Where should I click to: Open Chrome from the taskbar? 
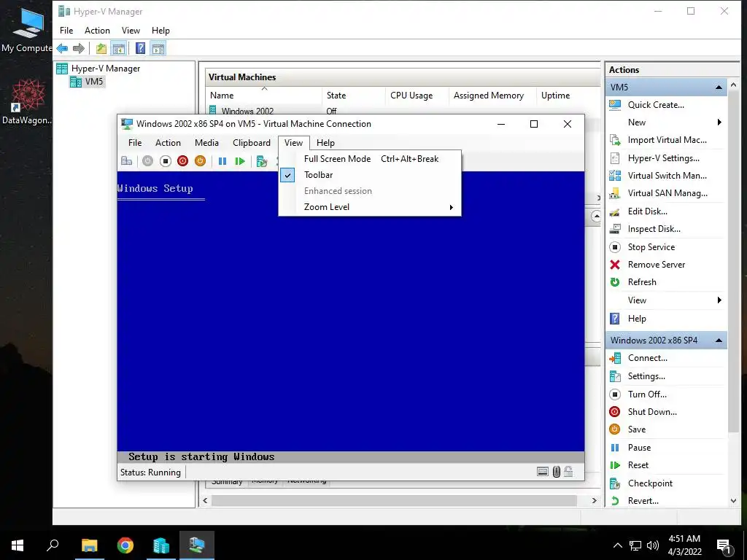[x=125, y=545]
